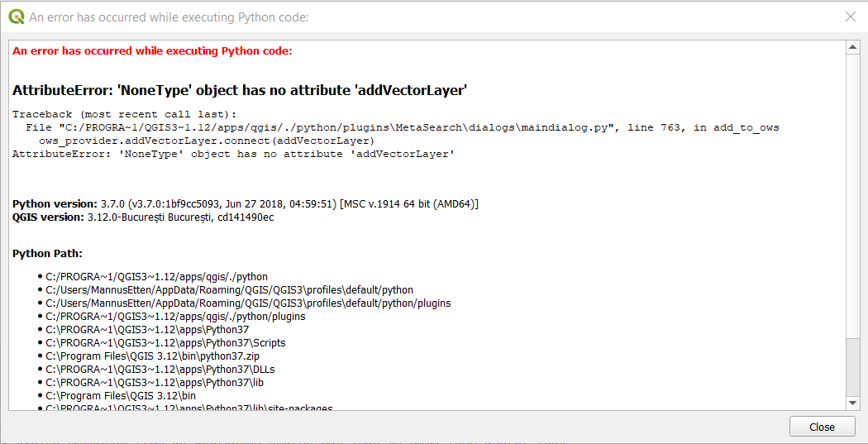Click path 'C:\Program Files\QGIS 3.12\bin'
868x444 pixels.
[121, 396]
